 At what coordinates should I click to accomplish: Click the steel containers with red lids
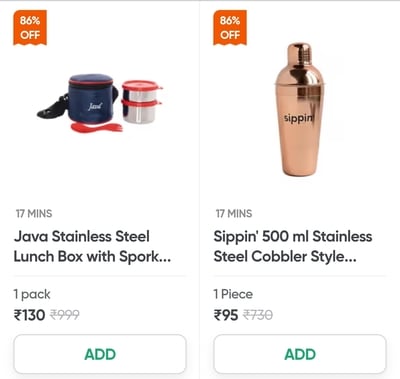pos(141,101)
